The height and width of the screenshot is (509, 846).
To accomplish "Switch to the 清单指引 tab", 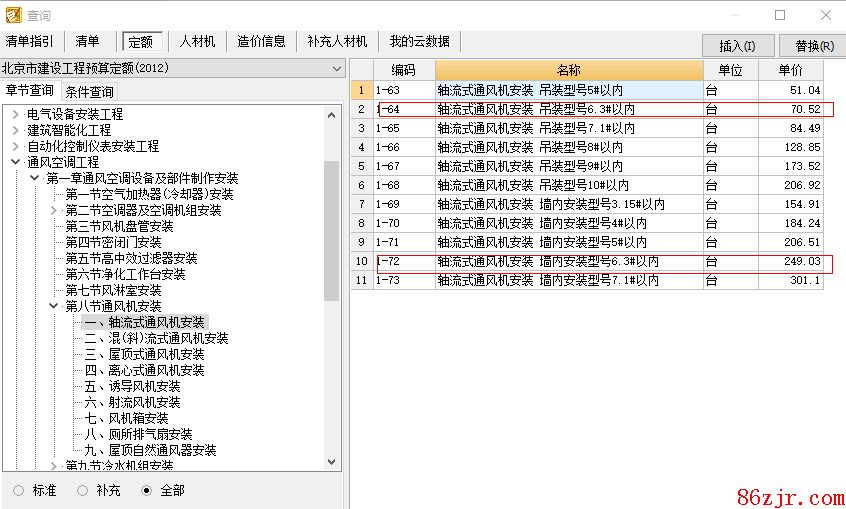I will [x=30, y=41].
